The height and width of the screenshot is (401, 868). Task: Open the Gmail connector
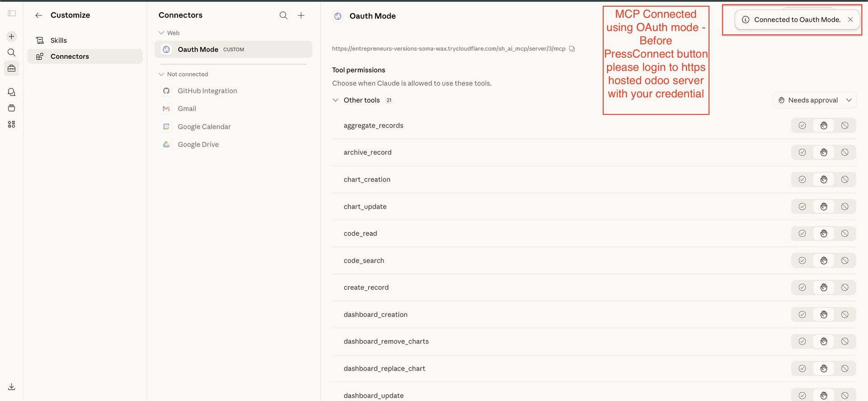(187, 109)
